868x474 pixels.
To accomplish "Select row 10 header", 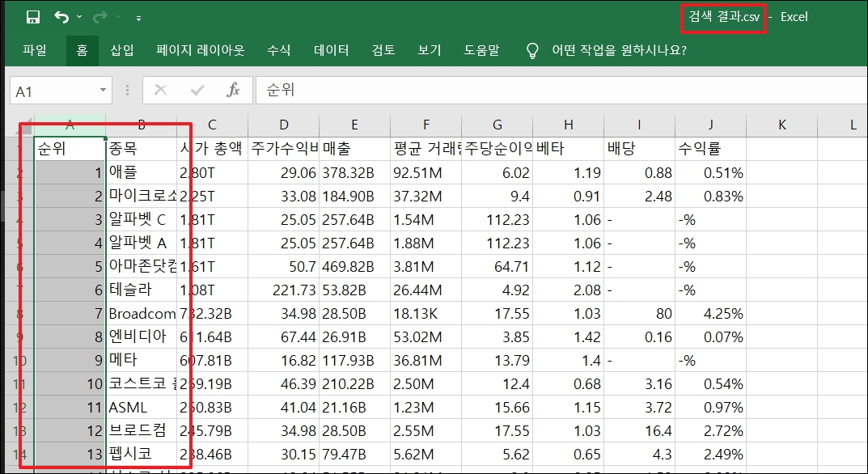I will click(20, 361).
